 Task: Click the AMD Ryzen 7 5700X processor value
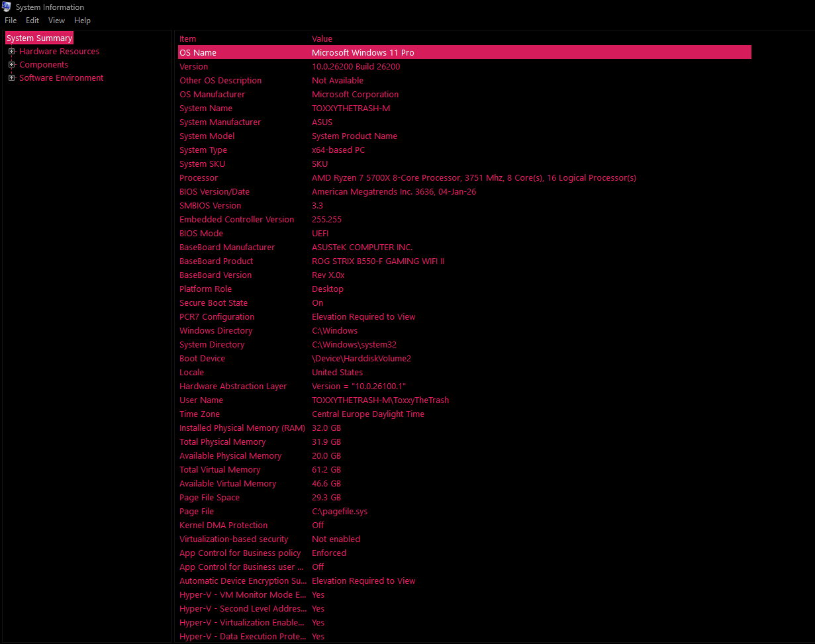tap(474, 178)
